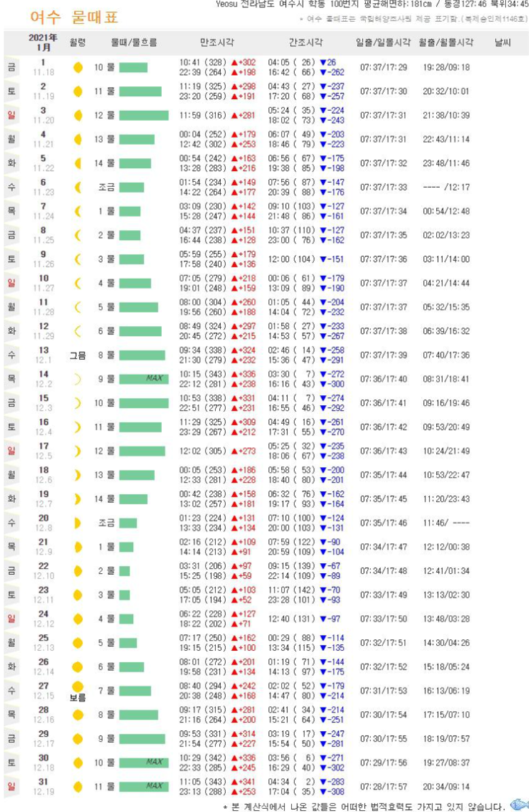
Task: Click the full moon icon for January 27
Action: tap(78, 687)
